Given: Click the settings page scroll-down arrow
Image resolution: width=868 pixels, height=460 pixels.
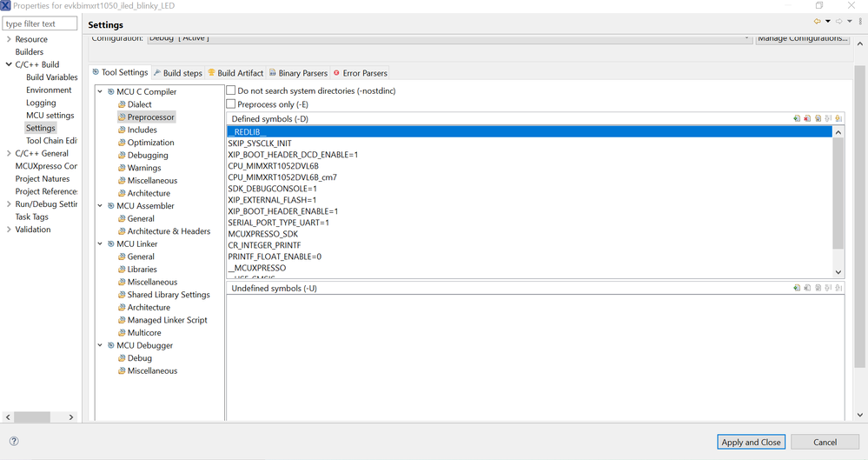Looking at the screenshot, I should 859,415.
